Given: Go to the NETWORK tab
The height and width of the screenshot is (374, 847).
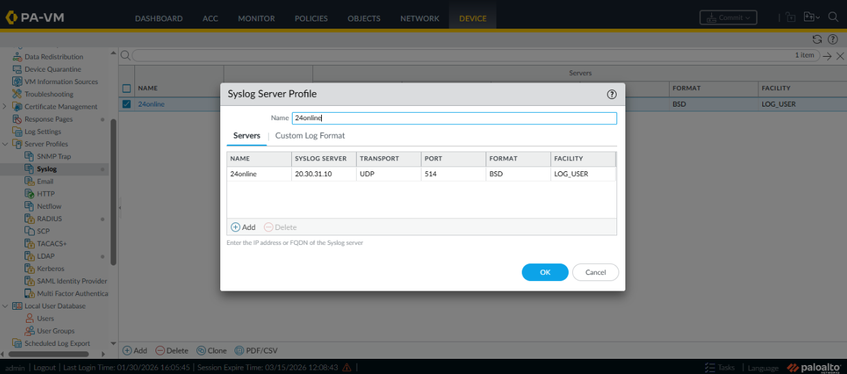Looking at the screenshot, I should click(420, 18).
